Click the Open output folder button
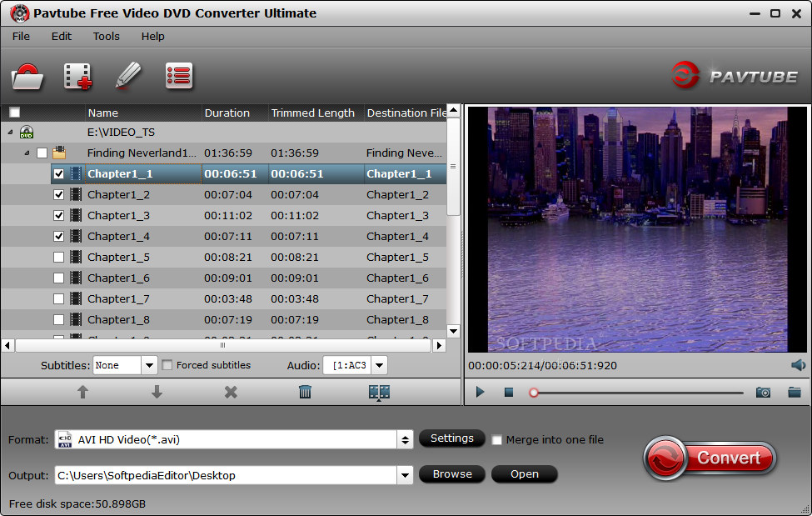 [524, 474]
